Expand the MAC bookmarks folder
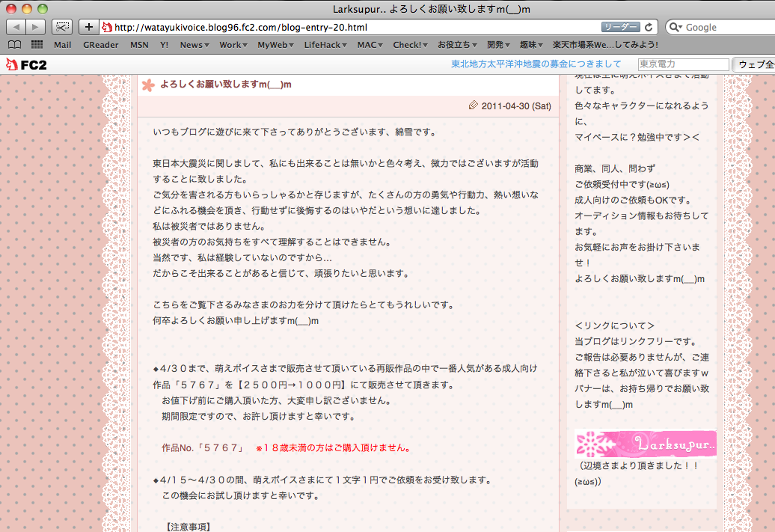Screen dimensions: 775x532 [x=370, y=45]
